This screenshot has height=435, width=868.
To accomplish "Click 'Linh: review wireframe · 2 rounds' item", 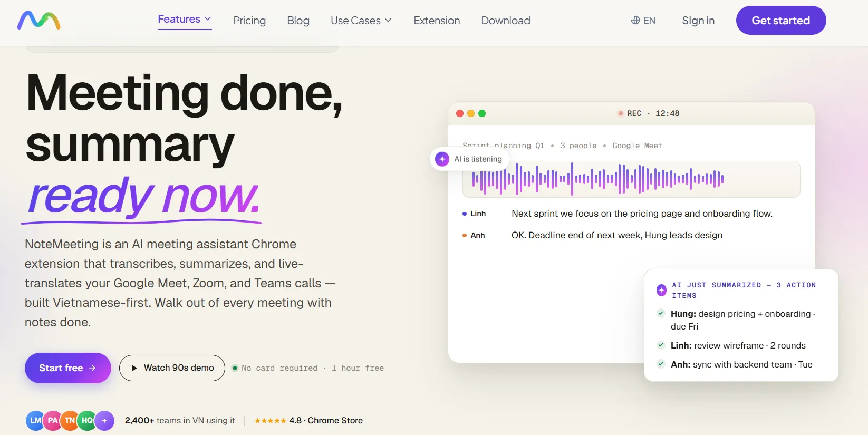I will [x=738, y=345].
